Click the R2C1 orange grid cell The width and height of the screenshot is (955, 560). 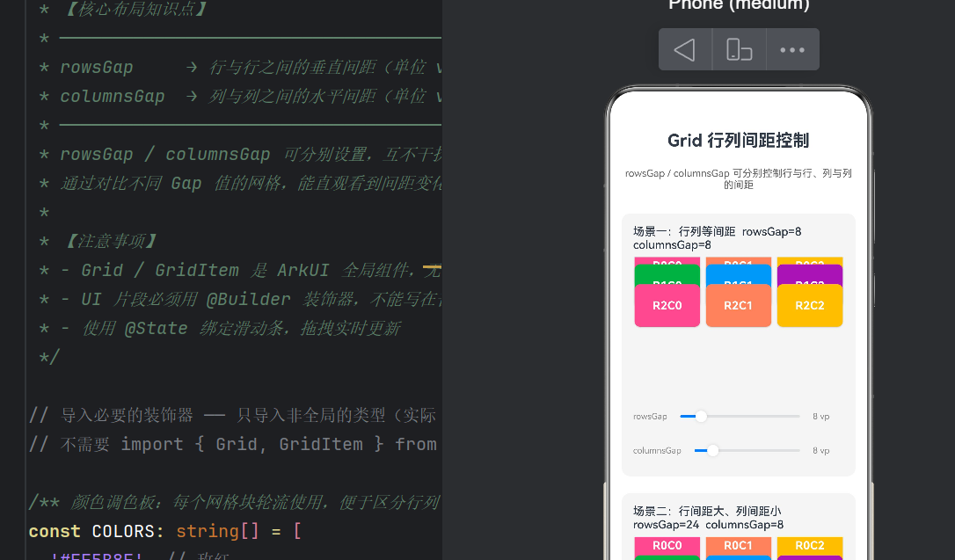(x=738, y=306)
